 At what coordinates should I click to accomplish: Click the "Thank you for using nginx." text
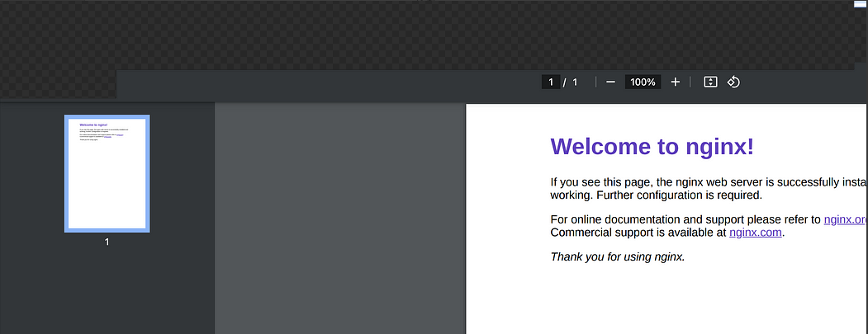click(618, 256)
